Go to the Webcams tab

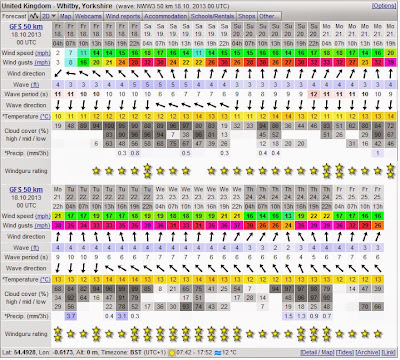tap(88, 16)
